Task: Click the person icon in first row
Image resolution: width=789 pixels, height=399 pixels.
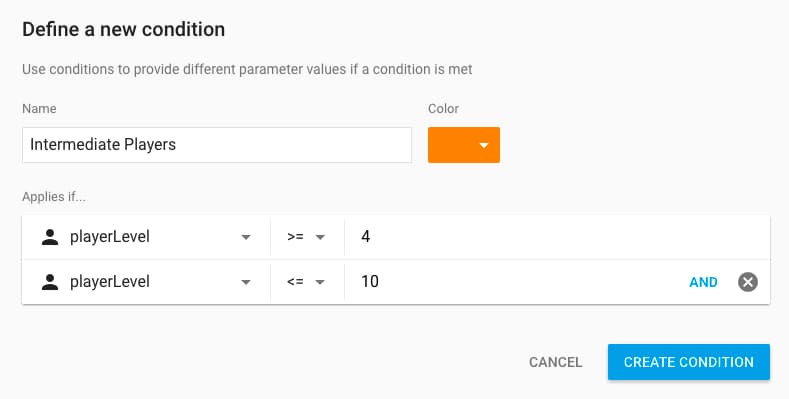Action: click(50, 237)
